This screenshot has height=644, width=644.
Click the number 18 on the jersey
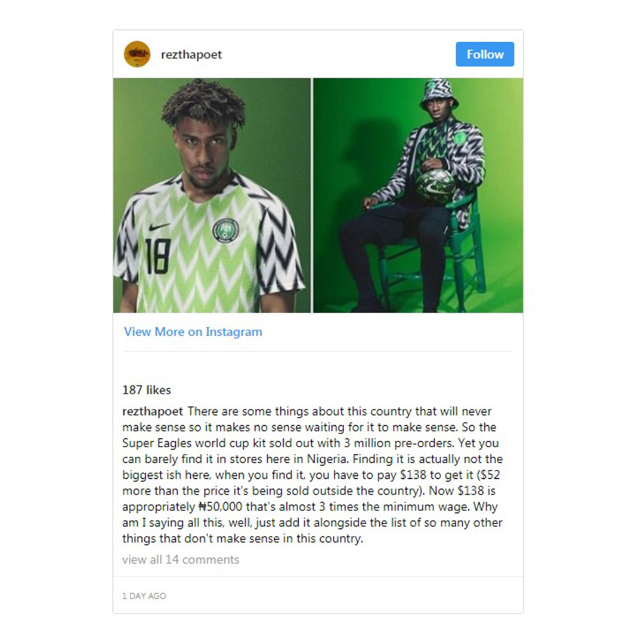click(158, 256)
